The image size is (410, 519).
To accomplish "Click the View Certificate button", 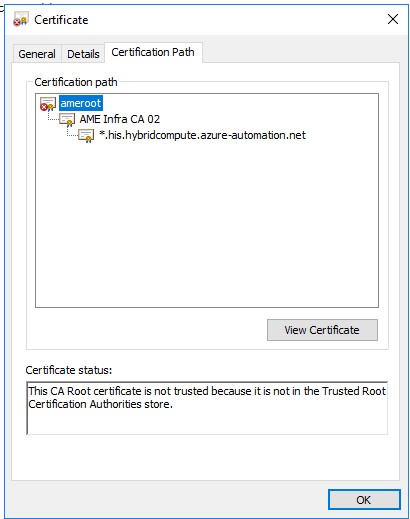I will [322, 330].
